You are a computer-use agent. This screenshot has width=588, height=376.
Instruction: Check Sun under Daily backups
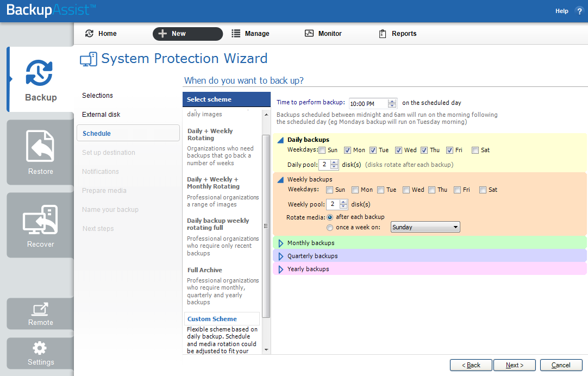click(x=322, y=151)
